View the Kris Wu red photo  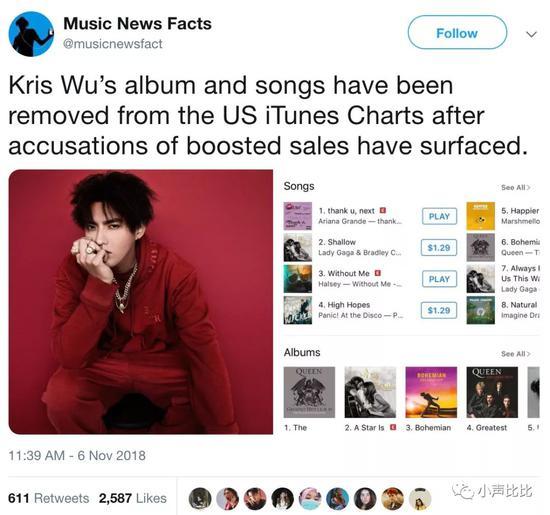click(141, 302)
